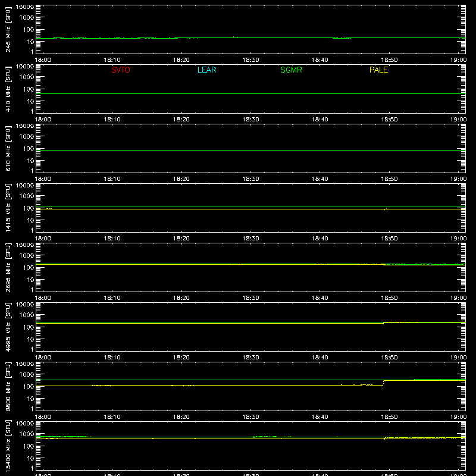The width and height of the screenshot is (476, 476).
Task: Click 18:40 tick label below 2695 MHz panel
Action: pyautogui.click(x=320, y=298)
